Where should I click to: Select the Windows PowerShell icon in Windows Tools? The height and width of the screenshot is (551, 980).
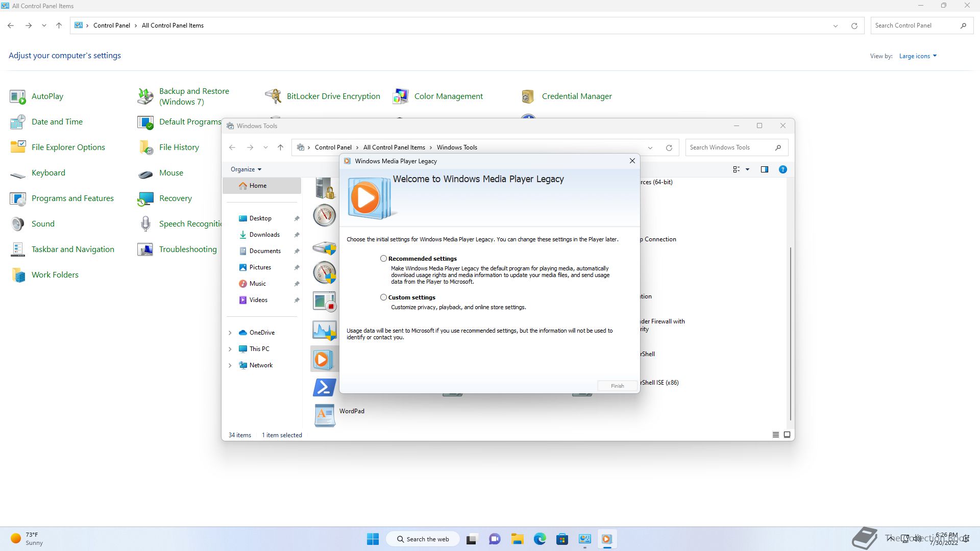click(324, 388)
